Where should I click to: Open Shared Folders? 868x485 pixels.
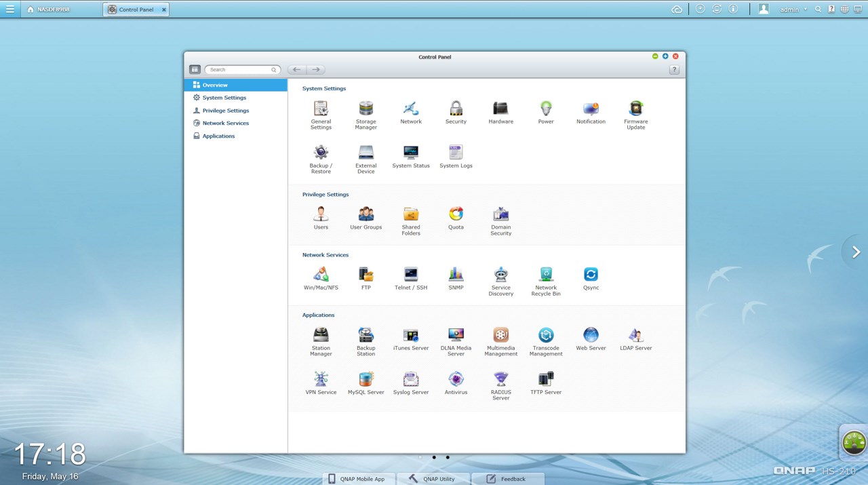(x=411, y=220)
